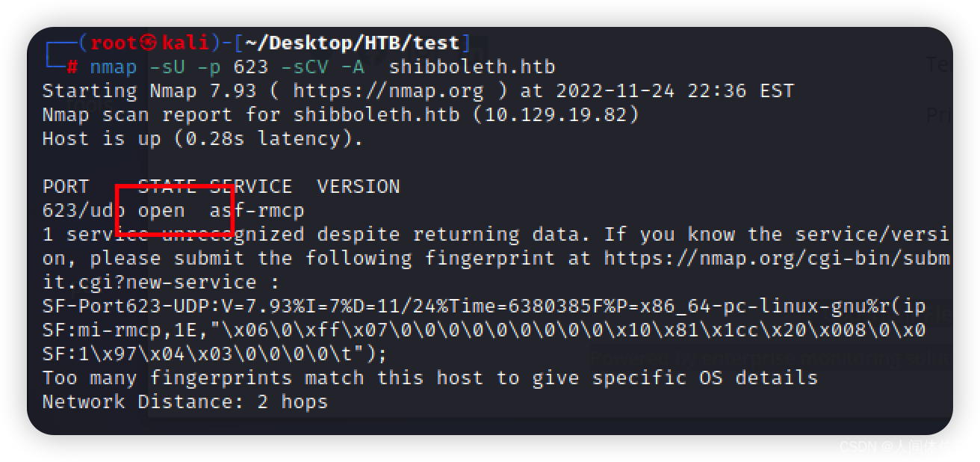This screenshot has height=462, width=980.
Task: Click the root username in prompt
Action: pyautogui.click(x=114, y=43)
